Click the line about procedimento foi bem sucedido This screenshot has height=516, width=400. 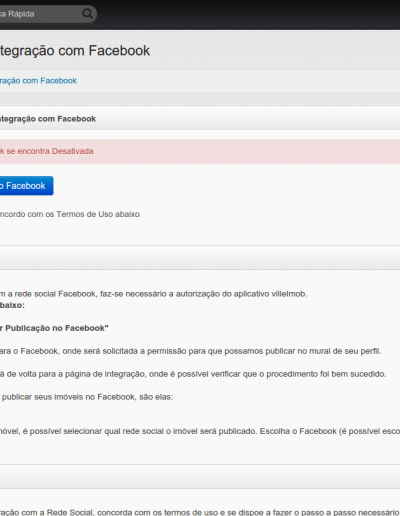[193, 374]
